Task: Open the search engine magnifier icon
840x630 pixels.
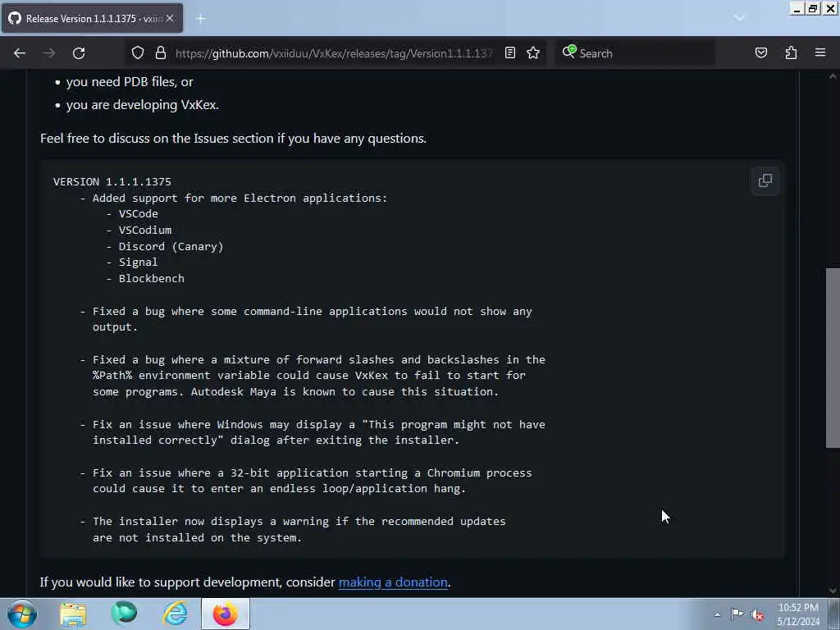Action: point(569,52)
